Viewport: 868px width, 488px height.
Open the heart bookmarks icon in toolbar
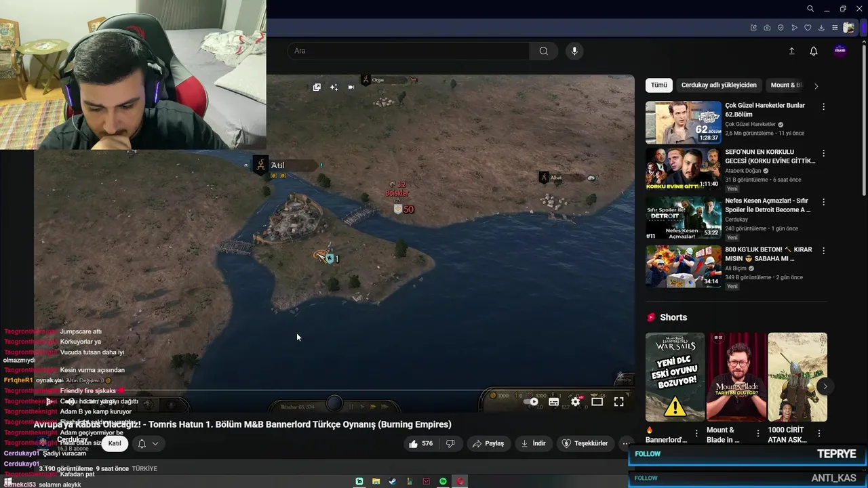(808, 28)
